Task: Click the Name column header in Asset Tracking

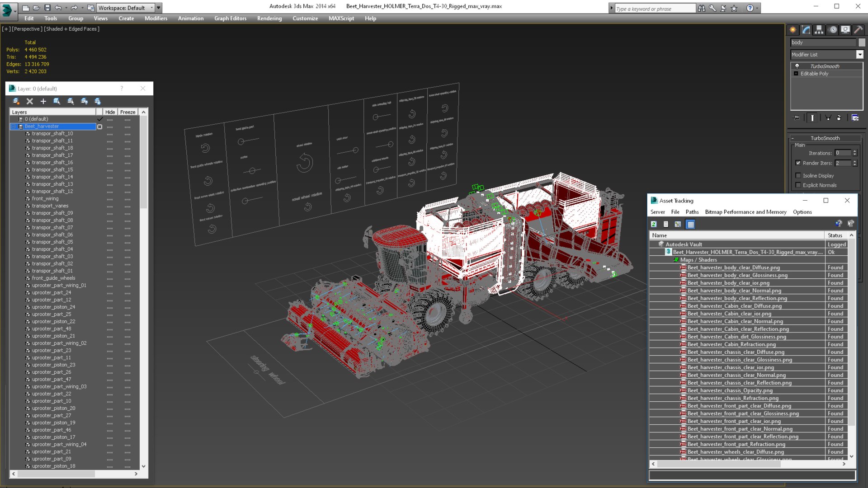Action: point(737,235)
